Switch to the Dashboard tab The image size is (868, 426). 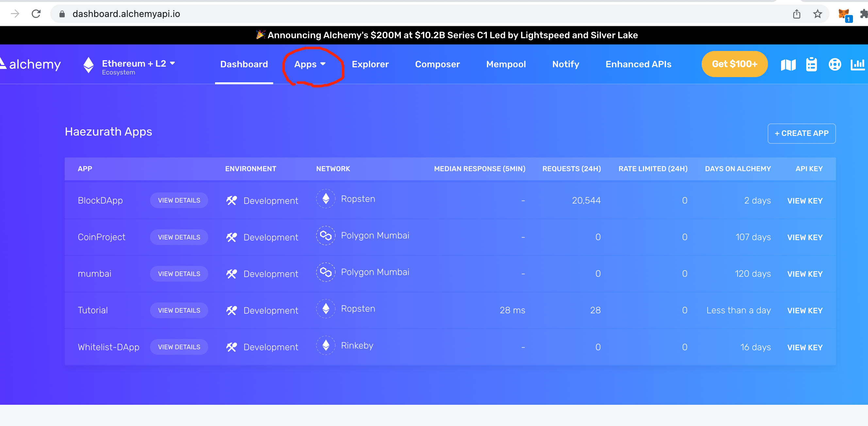pyautogui.click(x=244, y=64)
